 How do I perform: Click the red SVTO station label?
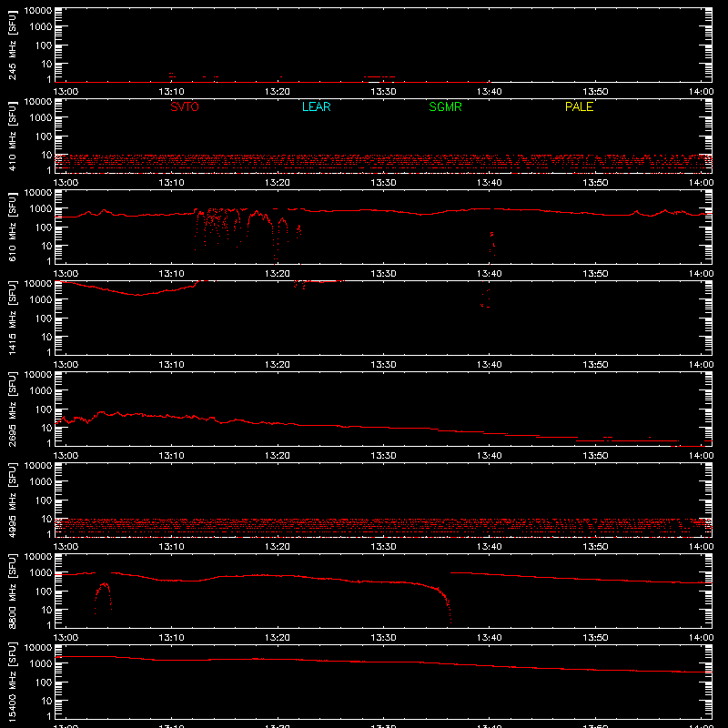tap(185, 106)
